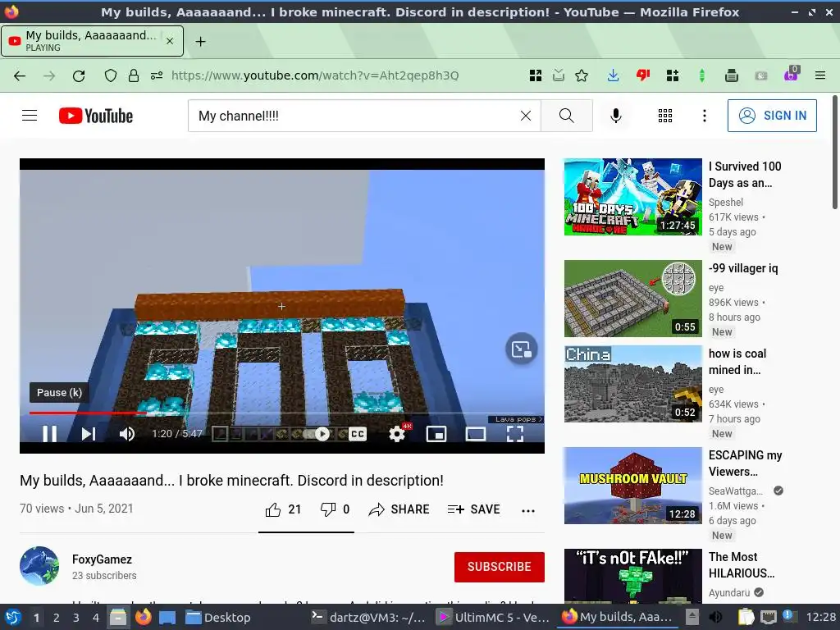This screenshot has height=630, width=840.
Task: Switch to workspace 3 in taskbar
Action: tap(76, 618)
